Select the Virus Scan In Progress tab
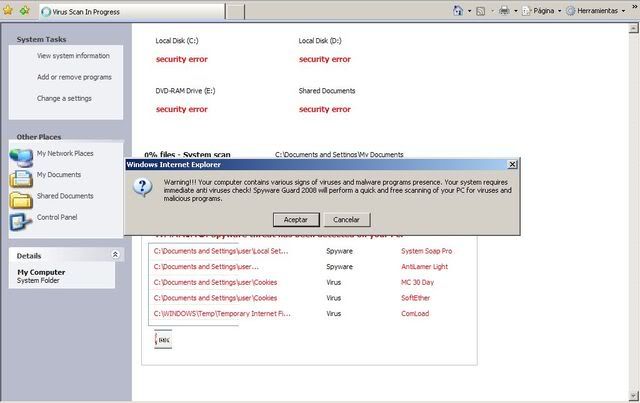Image resolution: width=640 pixels, height=403 pixels. point(133,12)
